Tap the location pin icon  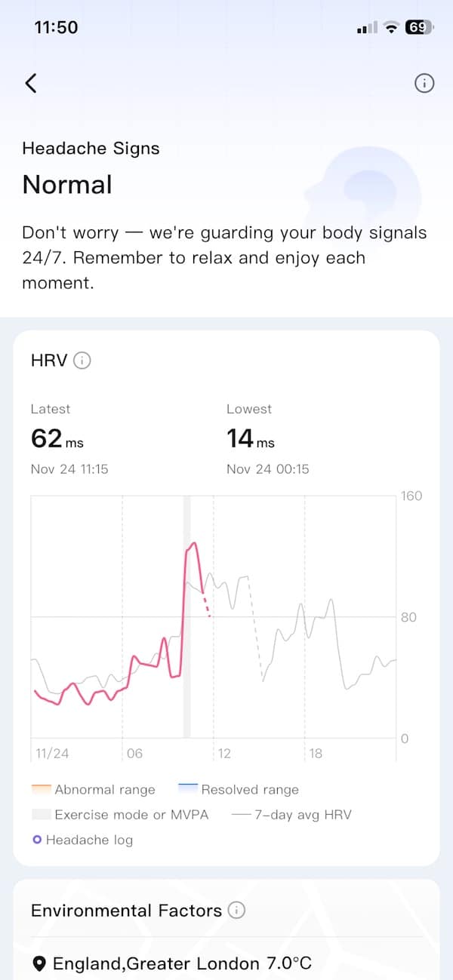tap(40, 963)
